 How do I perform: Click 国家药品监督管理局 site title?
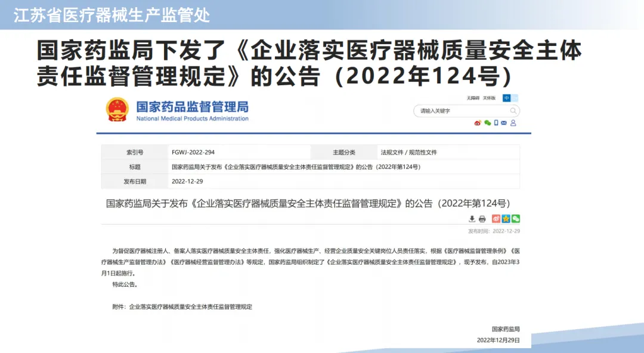click(x=192, y=107)
